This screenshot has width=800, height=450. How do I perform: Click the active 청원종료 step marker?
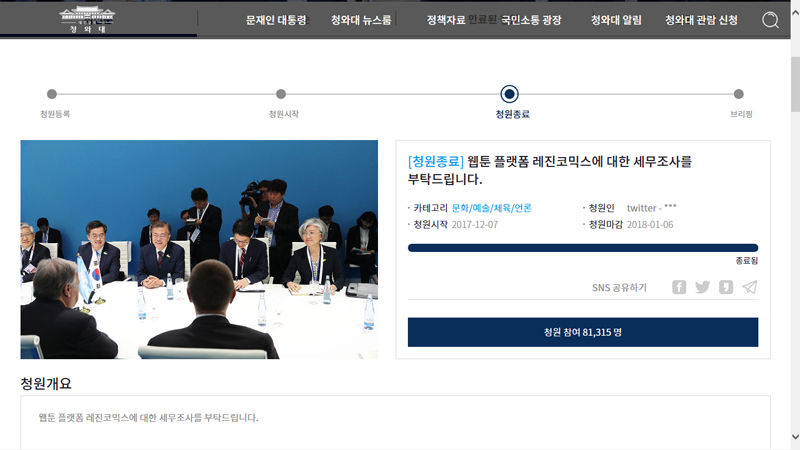coord(509,94)
